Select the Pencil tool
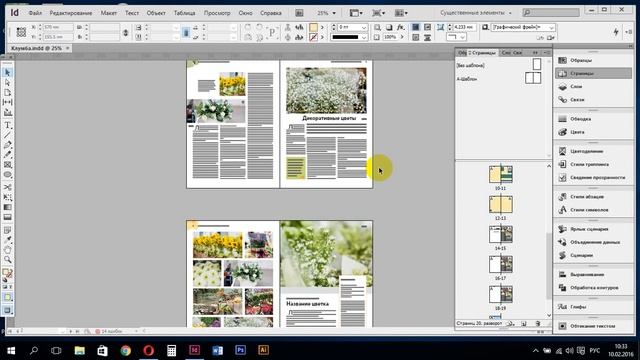The width and height of the screenshot is (640, 360). pyautogui.click(x=7, y=155)
